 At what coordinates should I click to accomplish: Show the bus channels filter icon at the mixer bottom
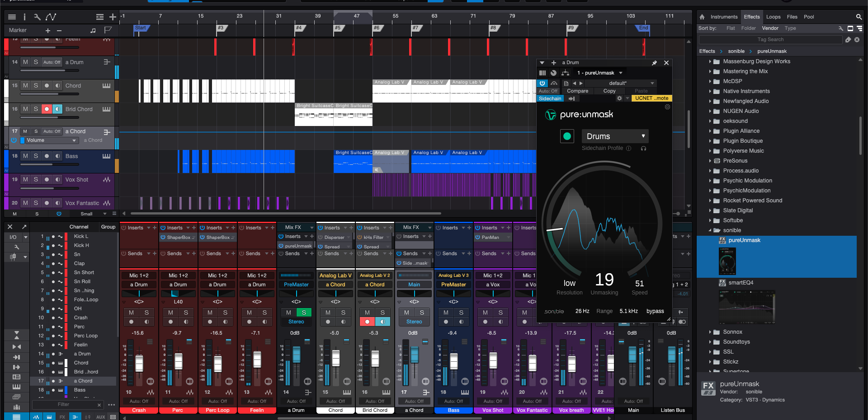click(x=75, y=417)
